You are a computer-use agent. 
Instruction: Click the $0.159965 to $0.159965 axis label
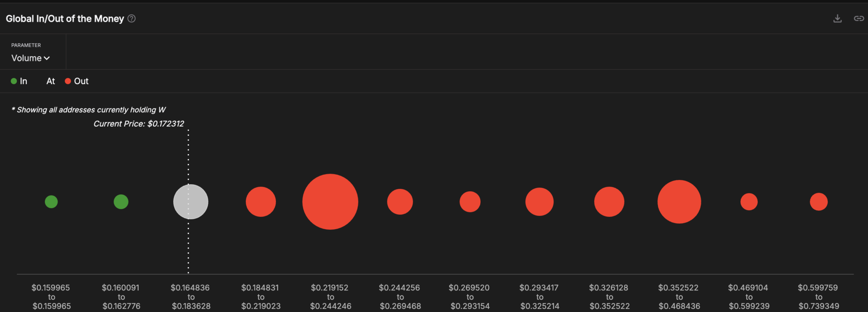pyautogui.click(x=51, y=297)
